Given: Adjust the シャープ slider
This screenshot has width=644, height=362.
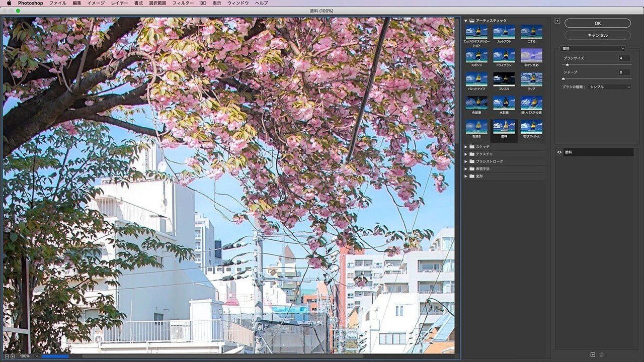Looking at the screenshot, I should point(563,79).
